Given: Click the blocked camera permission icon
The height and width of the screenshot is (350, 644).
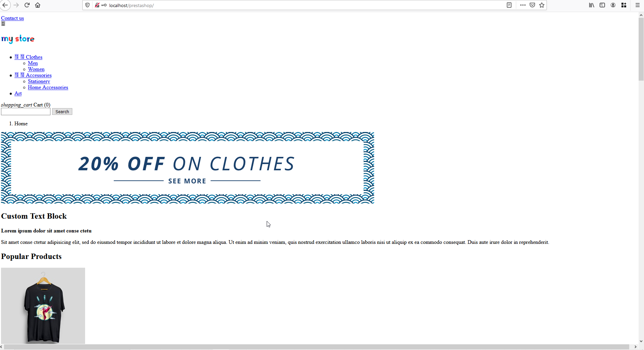Looking at the screenshot, I should [x=97, y=5].
